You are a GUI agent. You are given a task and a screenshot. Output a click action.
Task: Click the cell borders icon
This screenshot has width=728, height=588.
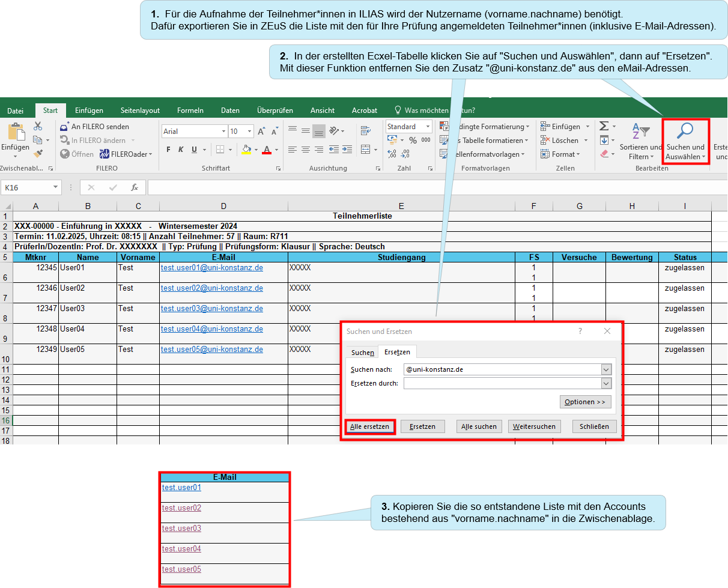coord(220,150)
